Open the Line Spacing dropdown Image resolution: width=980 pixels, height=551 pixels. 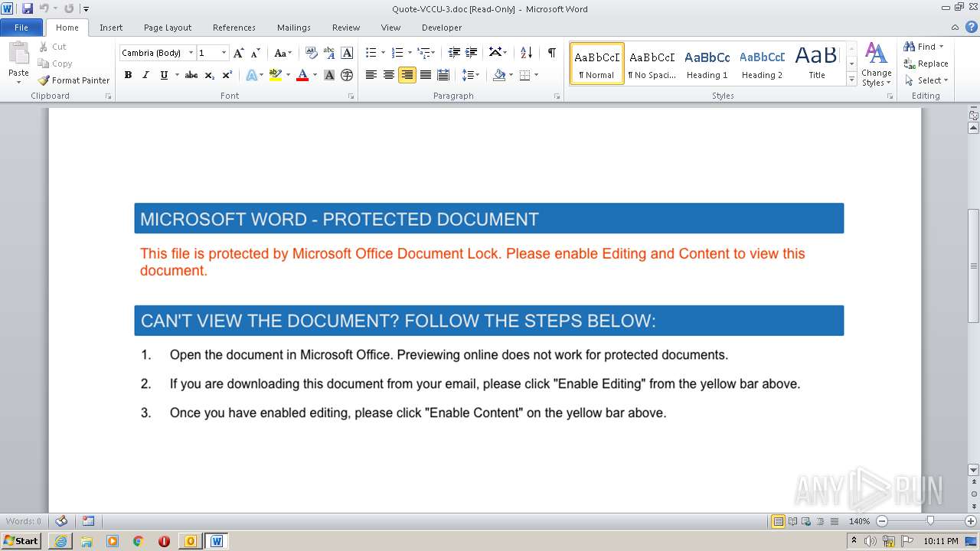tap(470, 75)
